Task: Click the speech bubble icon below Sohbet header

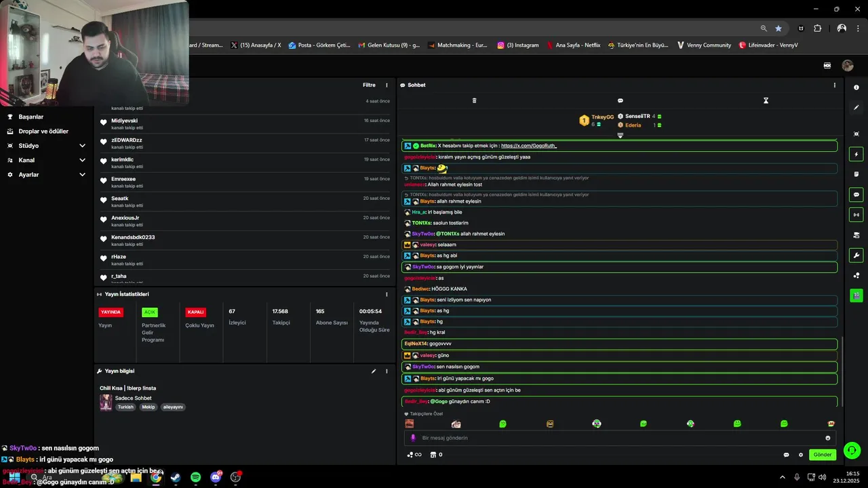Action: tap(620, 100)
